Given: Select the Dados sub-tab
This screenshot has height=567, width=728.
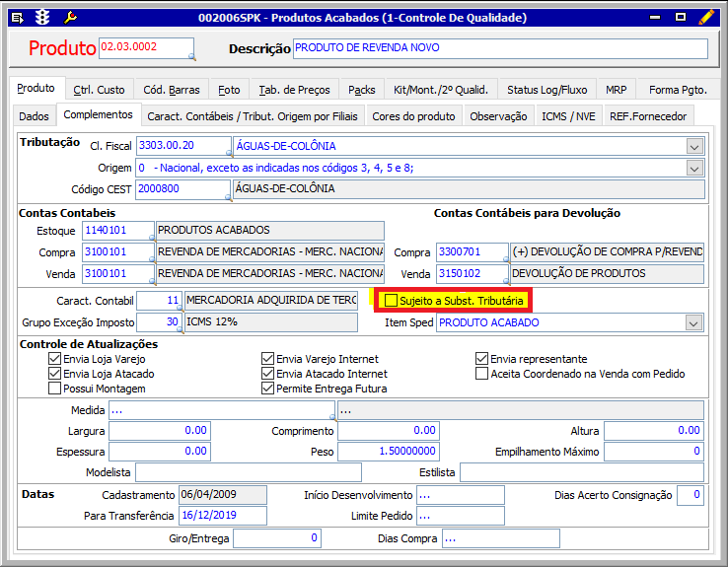Looking at the screenshot, I should (34, 116).
